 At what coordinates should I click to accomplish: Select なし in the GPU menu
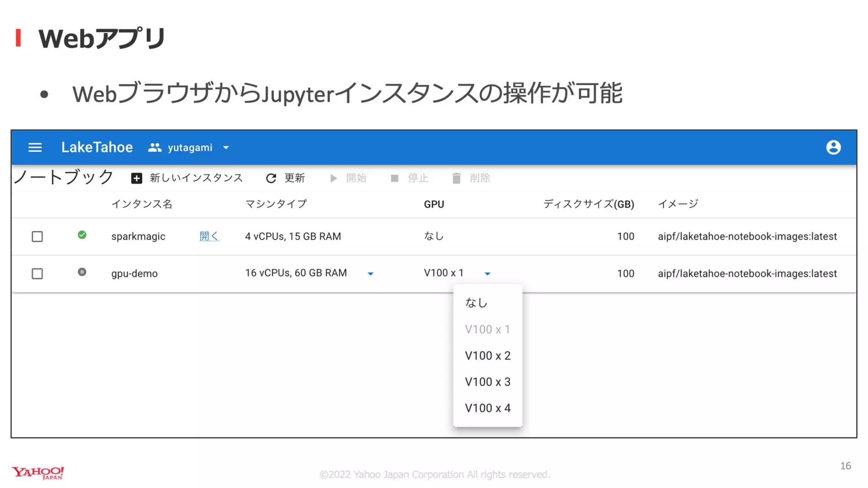[x=476, y=302]
